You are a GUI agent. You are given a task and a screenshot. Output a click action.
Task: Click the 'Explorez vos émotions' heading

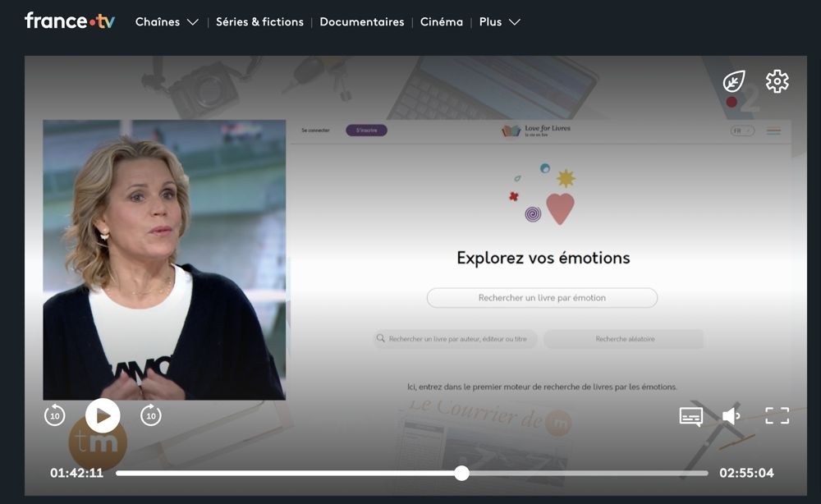[x=543, y=258]
